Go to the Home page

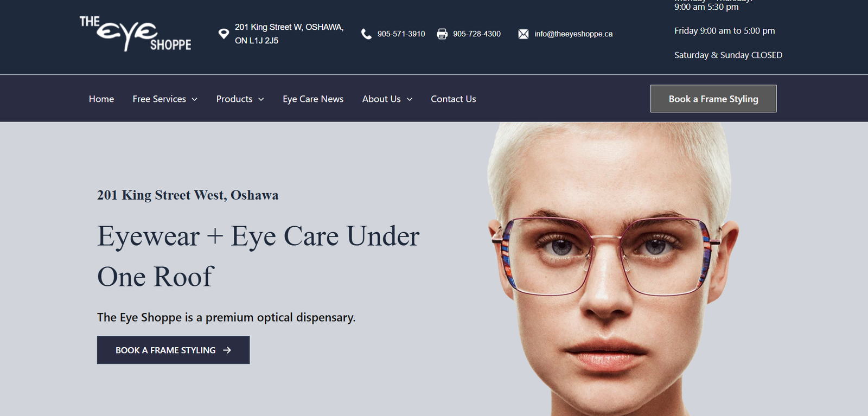101,99
